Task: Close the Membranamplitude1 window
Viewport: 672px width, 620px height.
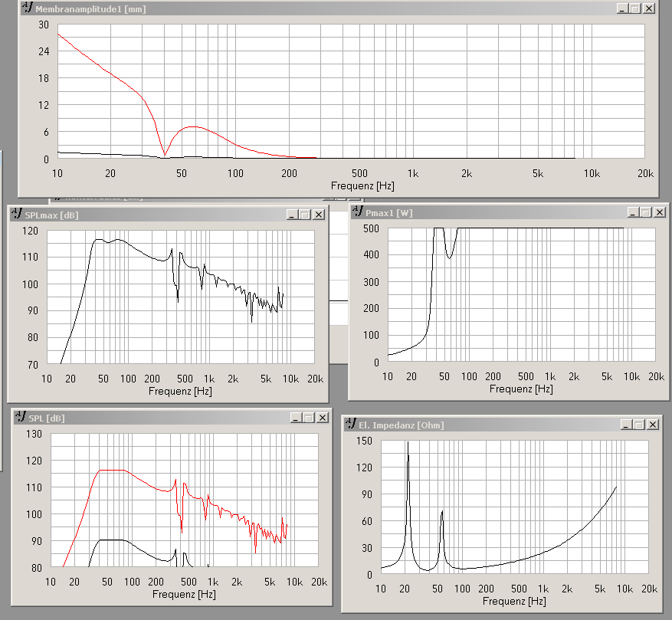Action: click(x=649, y=8)
